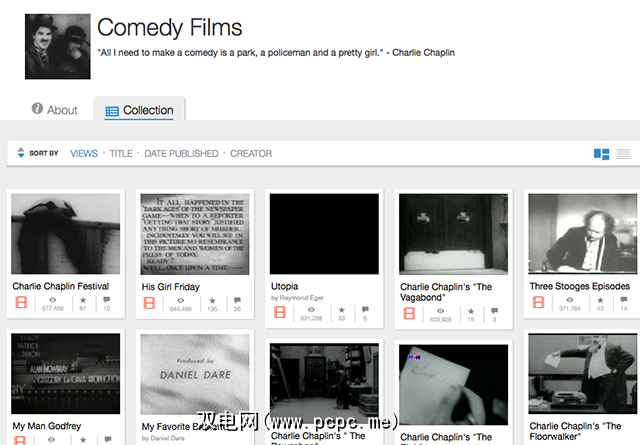Viewport: 640px width, 445px height.
Task: Switch to the Collection tab
Action: (x=139, y=109)
